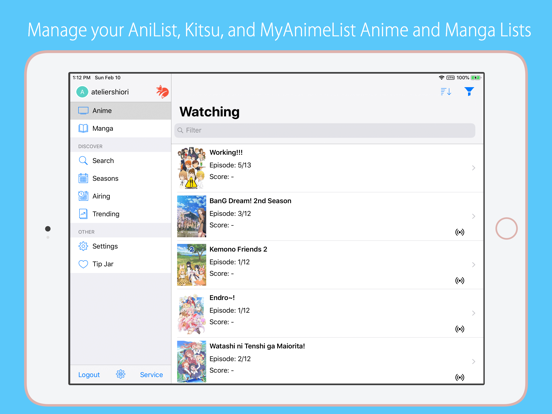This screenshot has height=414, width=552.
Task: Select the text "Episode: 2/12"
Action: click(230, 359)
